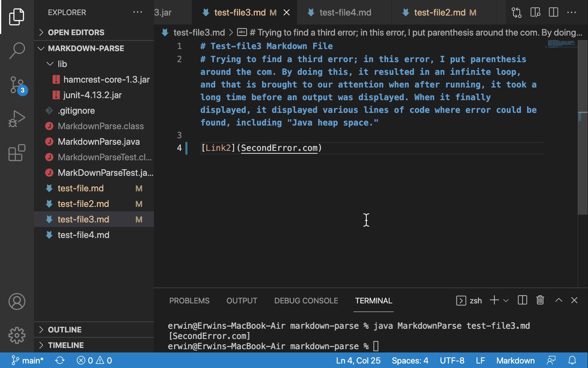588x368 pixels.
Task: Close the terminal panel
Action: (x=574, y=300)
